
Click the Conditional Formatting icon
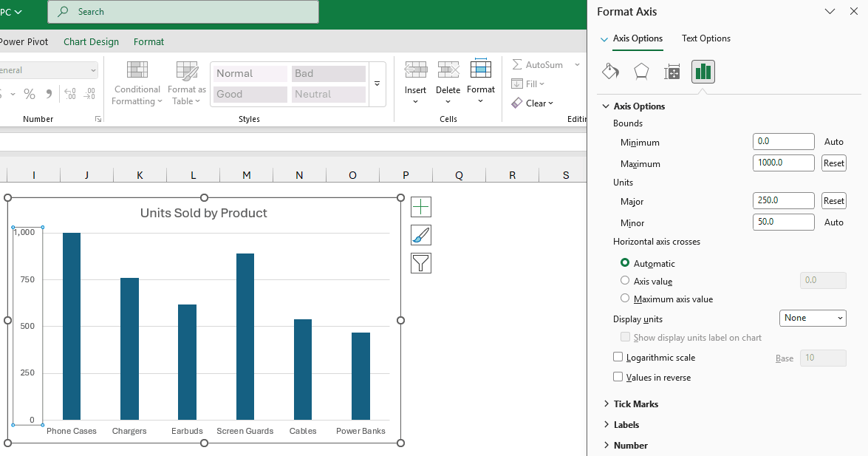click(137, 70)
